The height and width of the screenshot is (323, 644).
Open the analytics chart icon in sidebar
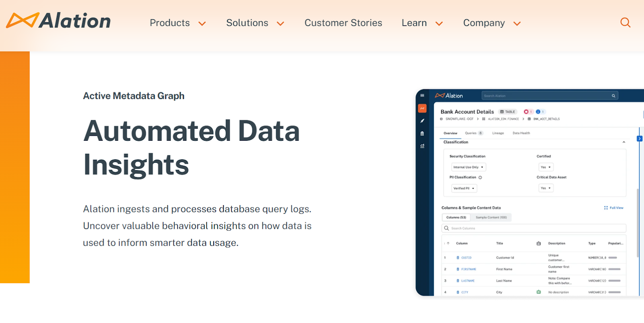coord(422,146)
